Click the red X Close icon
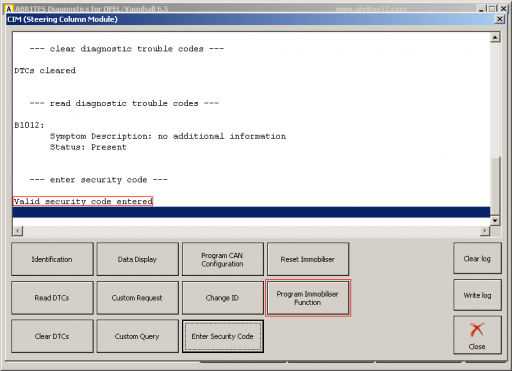Viewport: 512px width, 371px height. click(477, 330)
